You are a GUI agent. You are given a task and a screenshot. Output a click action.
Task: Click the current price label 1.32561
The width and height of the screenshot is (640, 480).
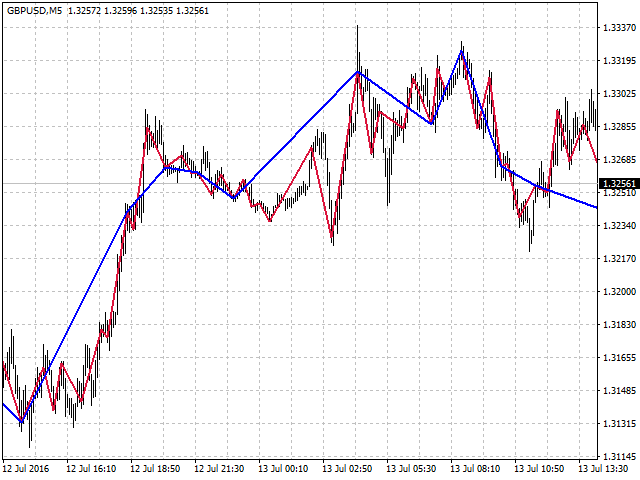[x=619, y=184]
